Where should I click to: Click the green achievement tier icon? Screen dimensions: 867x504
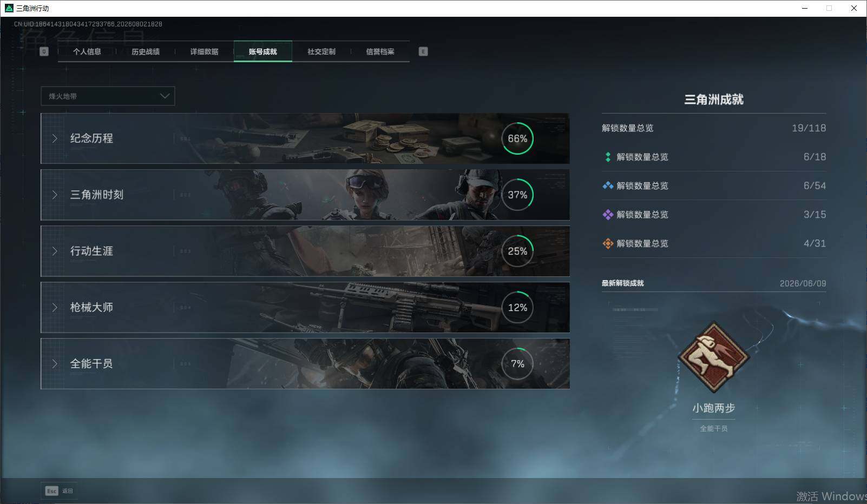click(608, 157)
